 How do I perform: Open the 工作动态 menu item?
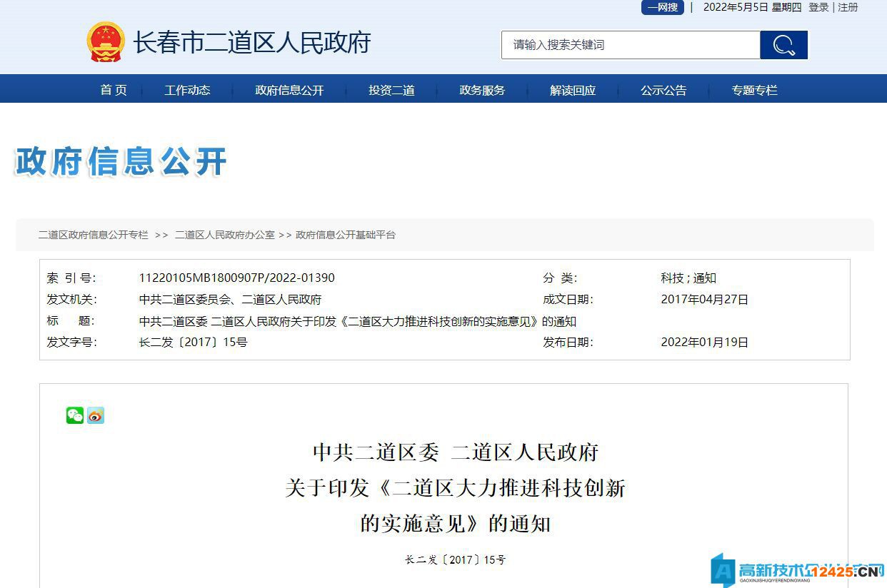(x=187, y=90)
